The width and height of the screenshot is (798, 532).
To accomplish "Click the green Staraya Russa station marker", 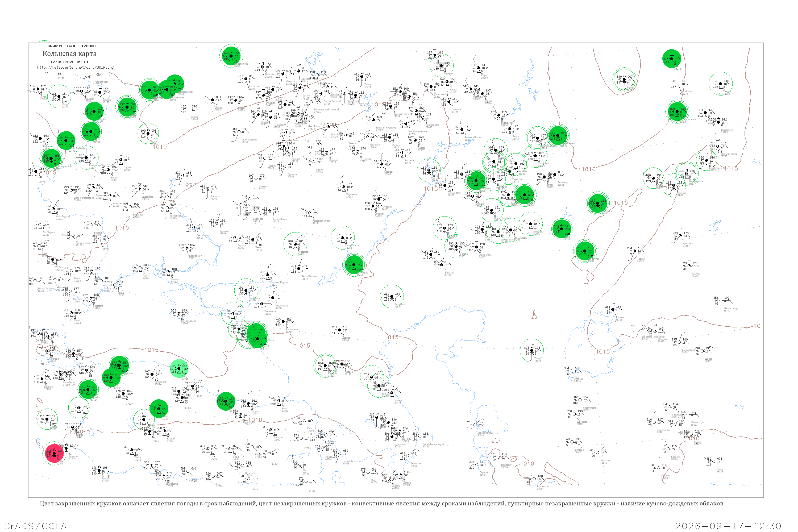I will click(231, 56).
